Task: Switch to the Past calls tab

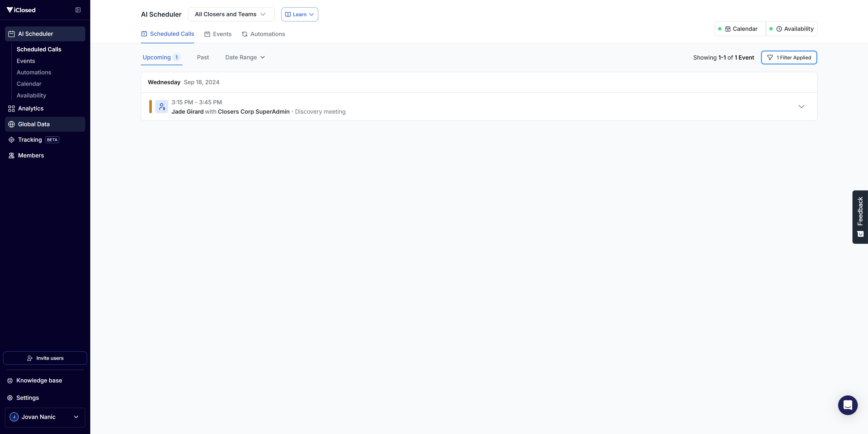Action: (203, 57)
